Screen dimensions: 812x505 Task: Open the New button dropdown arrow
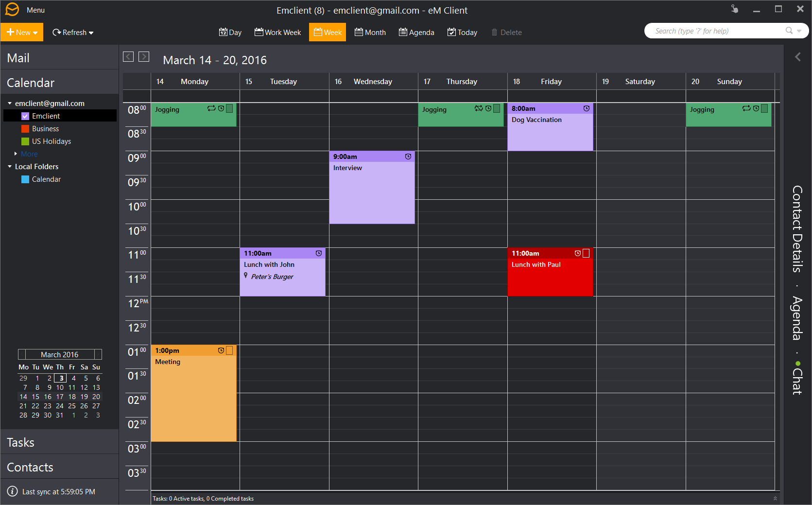[x=35, y=33]
